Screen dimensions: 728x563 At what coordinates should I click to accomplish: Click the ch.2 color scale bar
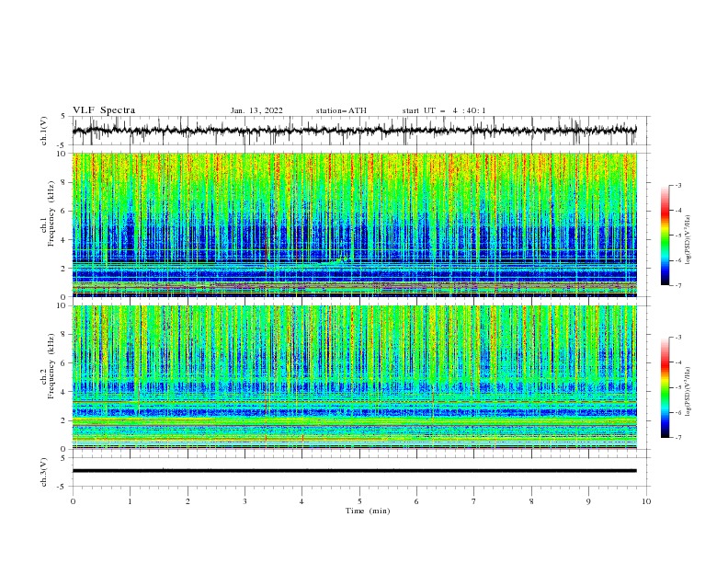(x=665, y=387)
